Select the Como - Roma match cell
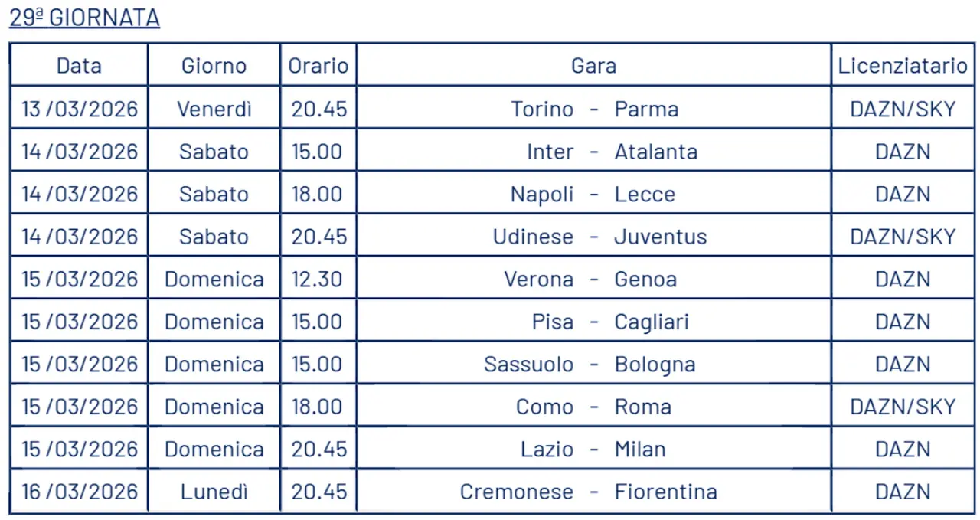The image size is (980, 520). tap(594, 406)
